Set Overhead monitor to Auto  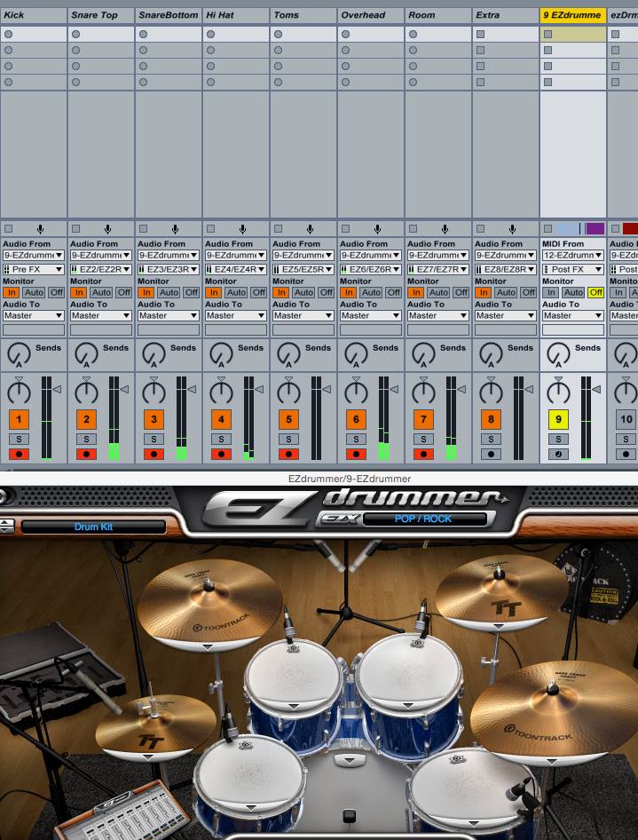tap(371, 292)
